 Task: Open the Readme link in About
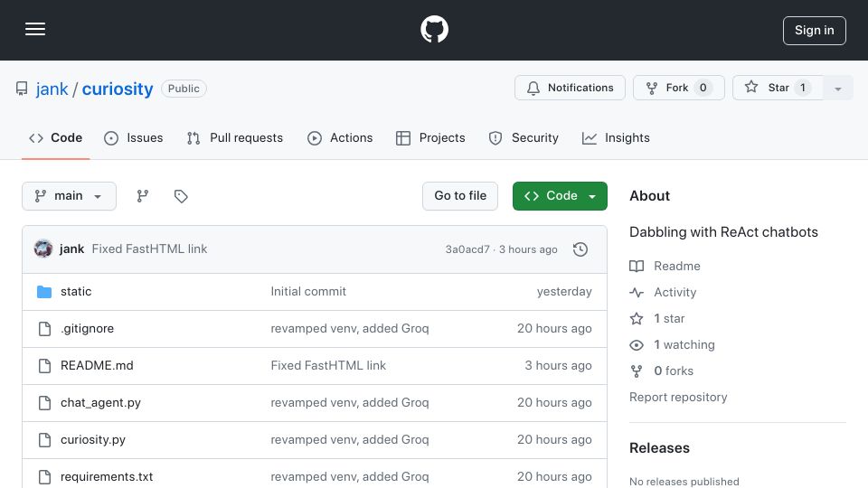pyautogui.click(x=677, y=266)
